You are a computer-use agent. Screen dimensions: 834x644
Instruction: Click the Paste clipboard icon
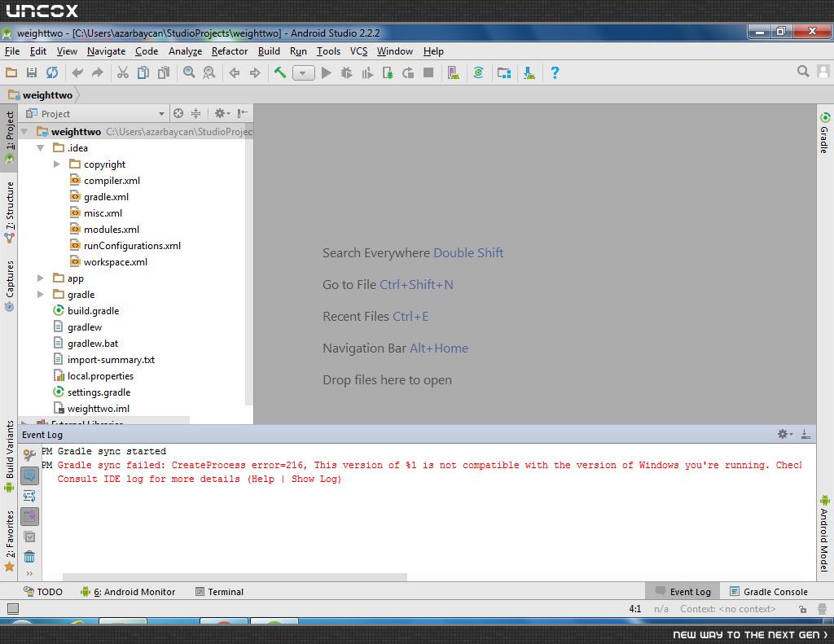click(x=163, y=72)
